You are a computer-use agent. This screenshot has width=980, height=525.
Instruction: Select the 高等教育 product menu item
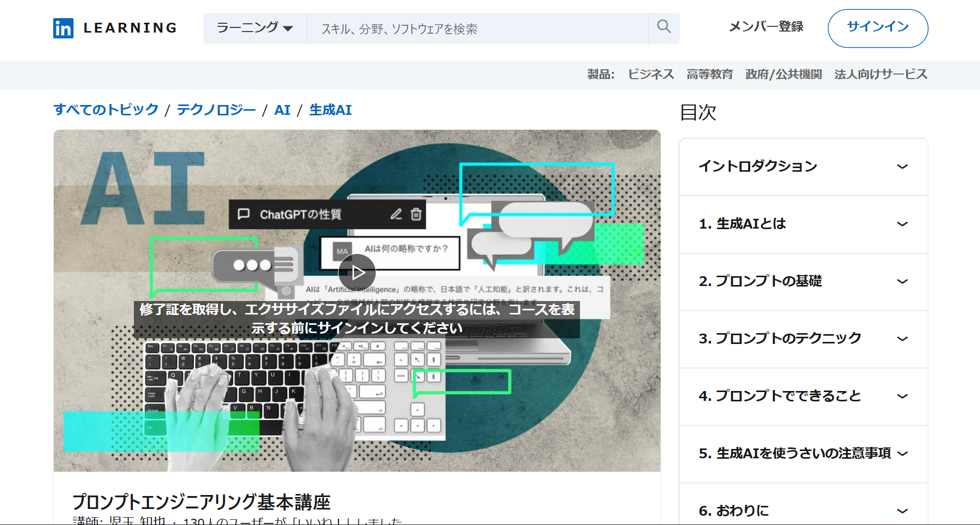point(710,74)
